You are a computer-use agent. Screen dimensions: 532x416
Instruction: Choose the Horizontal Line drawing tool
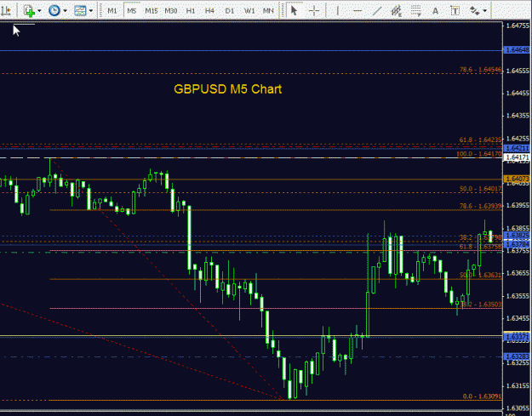[x=358, y=11]
